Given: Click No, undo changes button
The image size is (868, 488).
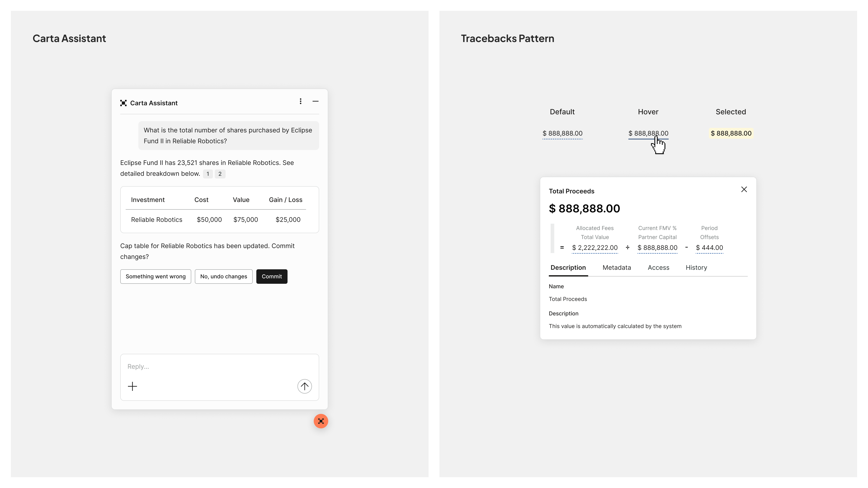Looking at the screenshot, I should click(x=223, y=277).
